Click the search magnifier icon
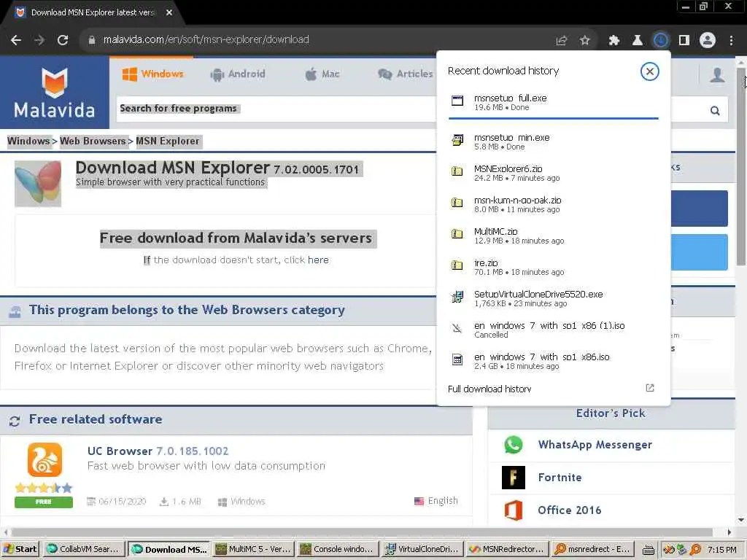747x560 pixels. point(715,111)
